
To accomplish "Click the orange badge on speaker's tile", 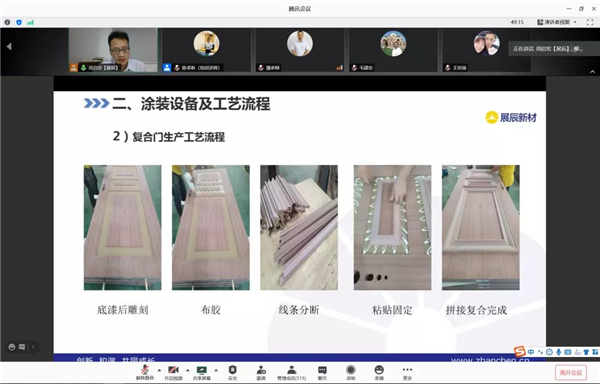I will click(73, 68).
